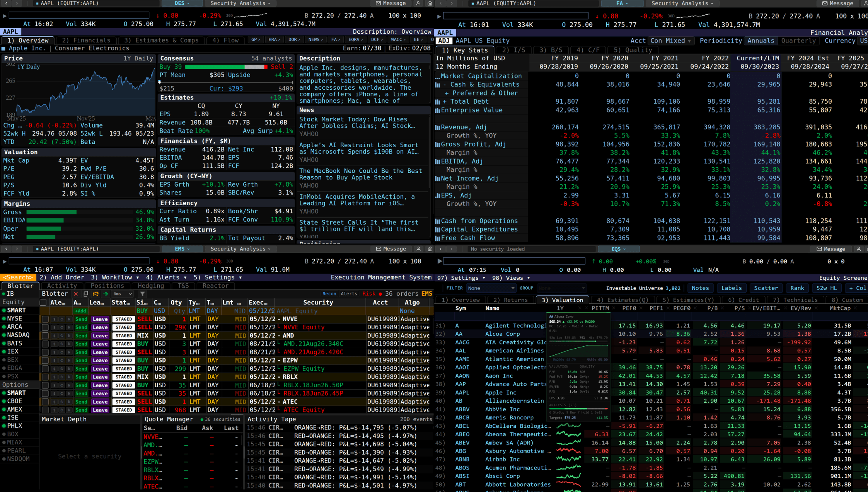Open Security Analysis dropdown in DES panel
Viewport: 868px width, 492px height.
point(240,3)
